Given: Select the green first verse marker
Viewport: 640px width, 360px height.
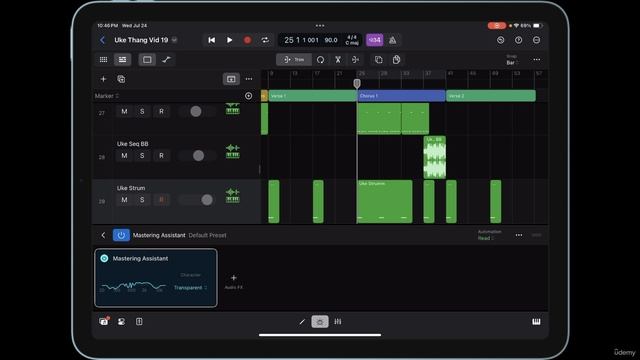Looking at the screenshot, I should (x=313, y=96).
